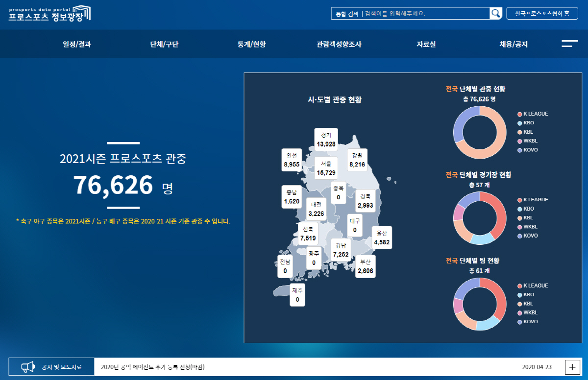Select the 부산 2,606 map label
This screenshot has width=588, height=380.
click(x=366, y=266)
